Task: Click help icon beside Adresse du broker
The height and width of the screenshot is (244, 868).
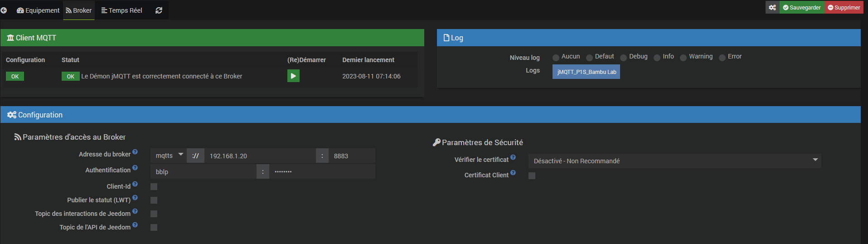Action: click(135, 152)
